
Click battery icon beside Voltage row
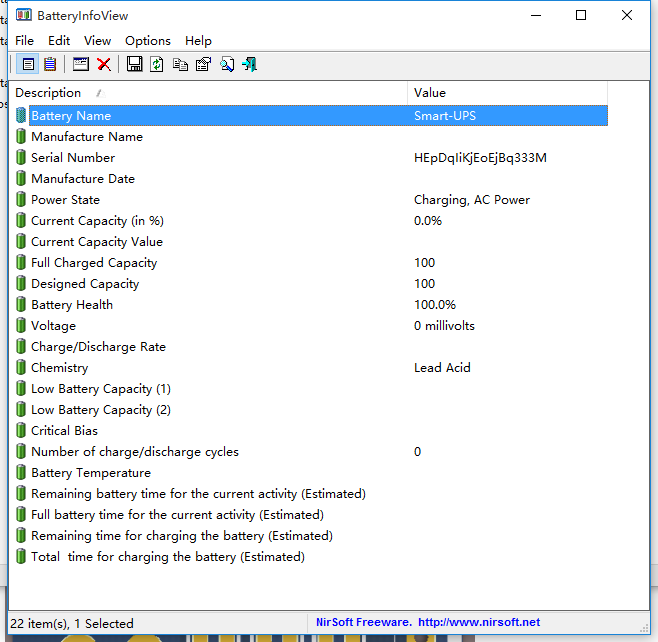coord(21,326)
